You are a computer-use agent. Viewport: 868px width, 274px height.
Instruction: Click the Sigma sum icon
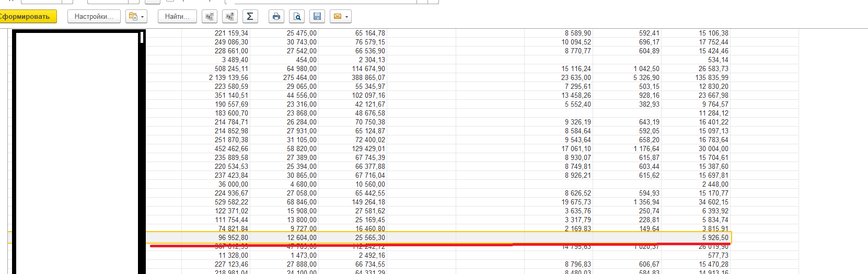pyautogui.click(x=250, y=17)
